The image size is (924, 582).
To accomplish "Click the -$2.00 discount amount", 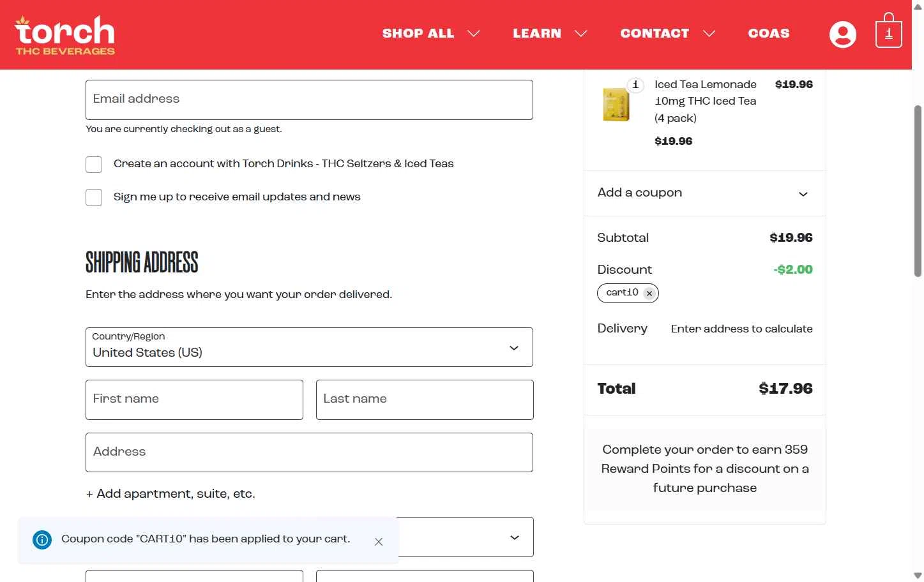I will pyautogui.click(x=793, y=270).
